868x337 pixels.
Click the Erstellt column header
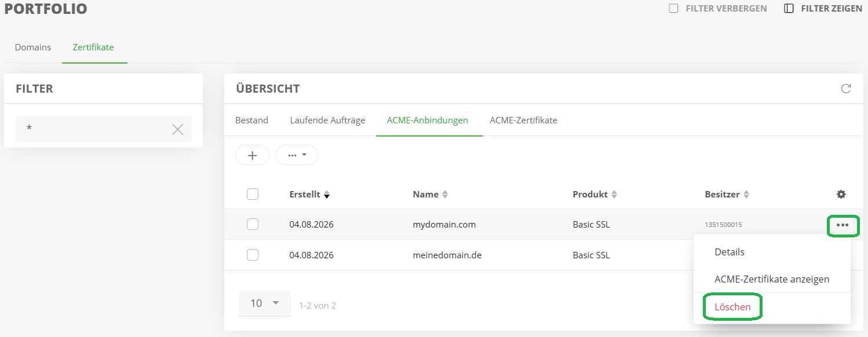tap(305, 195)
